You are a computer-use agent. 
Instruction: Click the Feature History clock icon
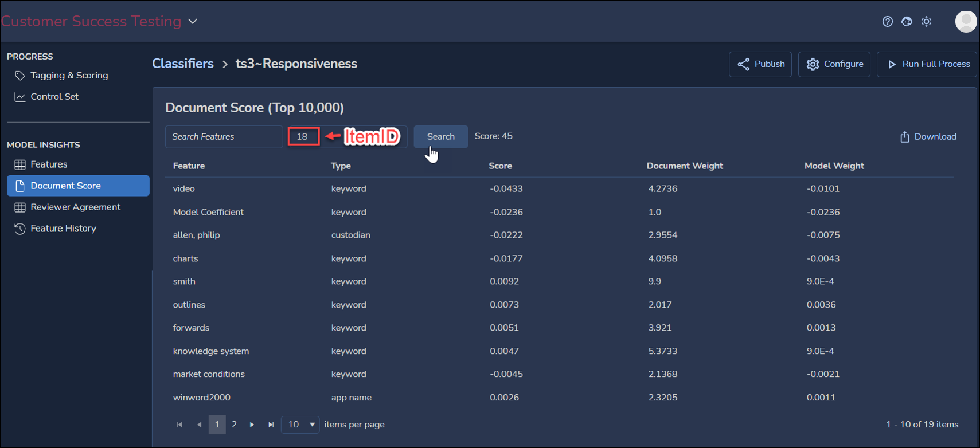click(20, 229)
